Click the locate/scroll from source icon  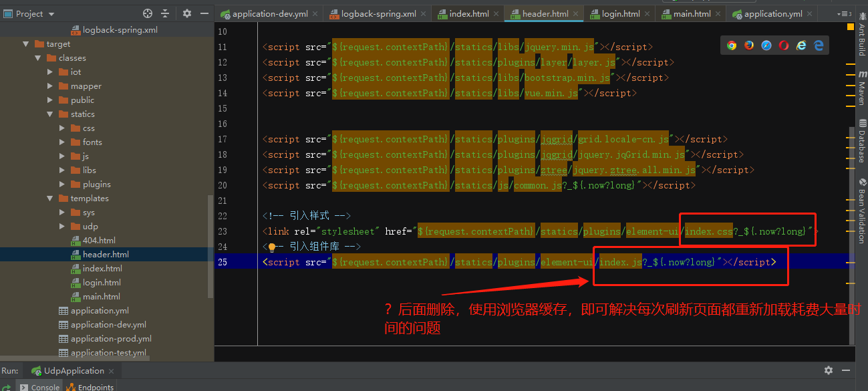pos(148,13)
